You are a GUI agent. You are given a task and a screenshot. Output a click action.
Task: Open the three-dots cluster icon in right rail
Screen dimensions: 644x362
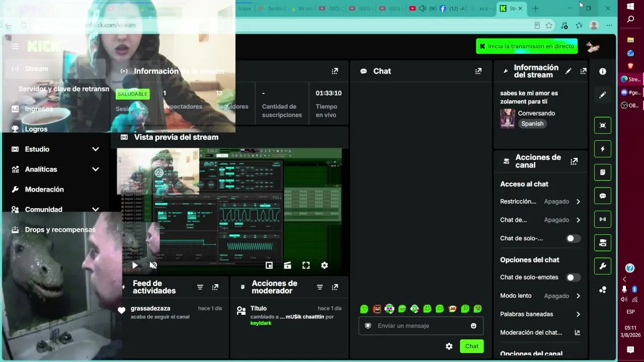point(603,290)
